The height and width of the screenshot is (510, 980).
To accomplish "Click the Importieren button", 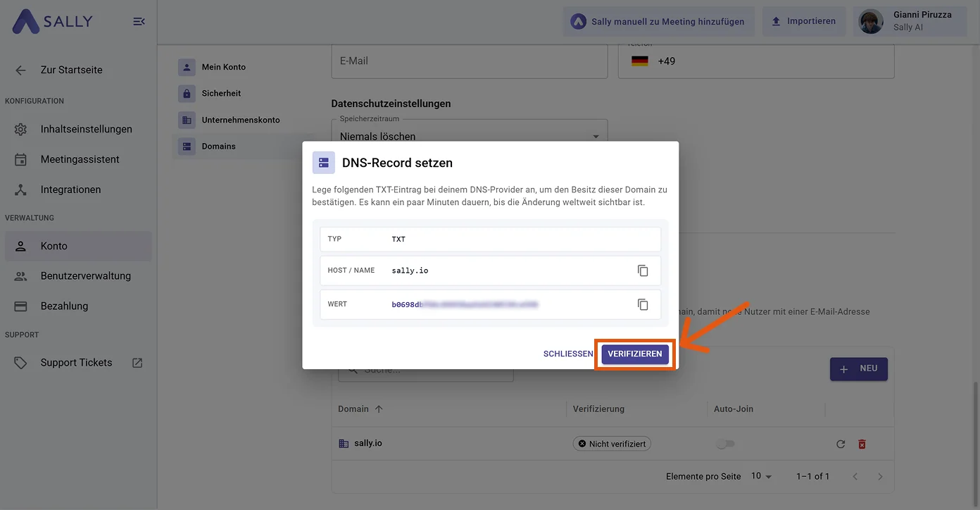I will pos(804,22).
